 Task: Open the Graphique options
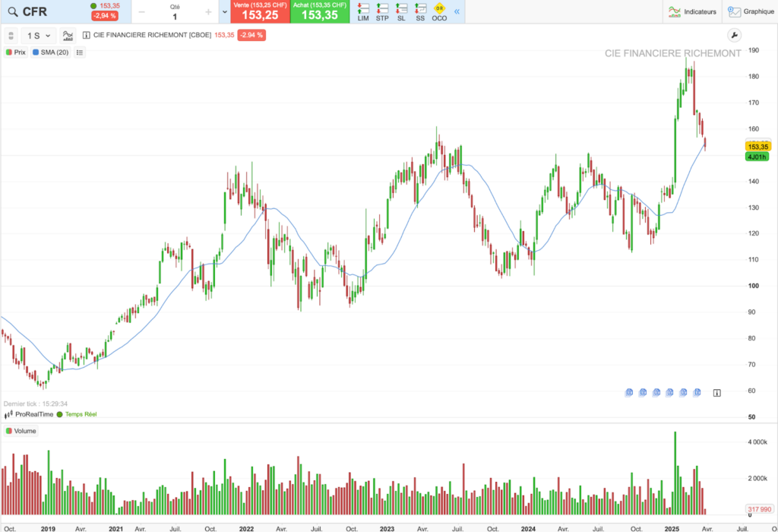click(x=751, y=11)
